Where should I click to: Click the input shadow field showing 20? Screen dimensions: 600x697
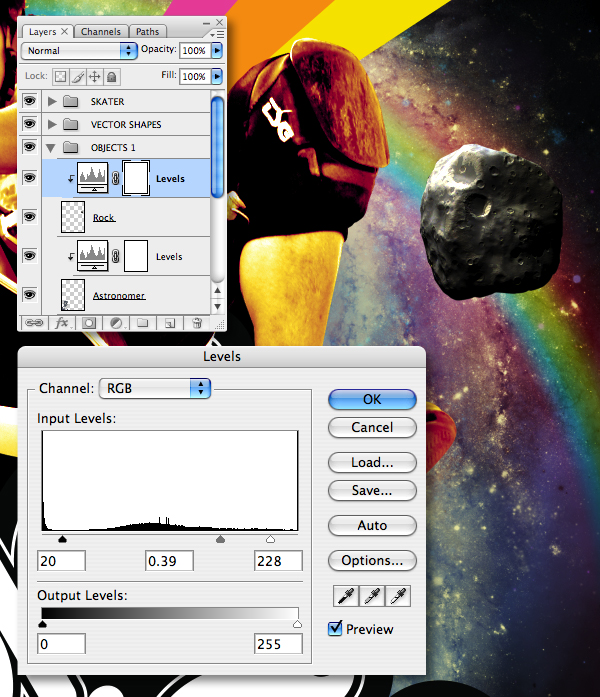[x=61, y=561]
